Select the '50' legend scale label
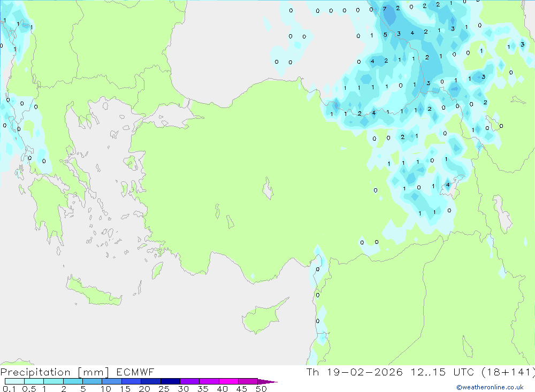The image size is (535, 392). click(262, 389)
